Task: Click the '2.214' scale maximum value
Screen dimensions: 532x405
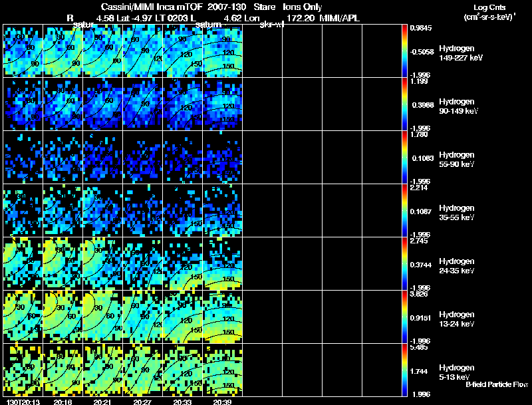Action: point(420,188)
